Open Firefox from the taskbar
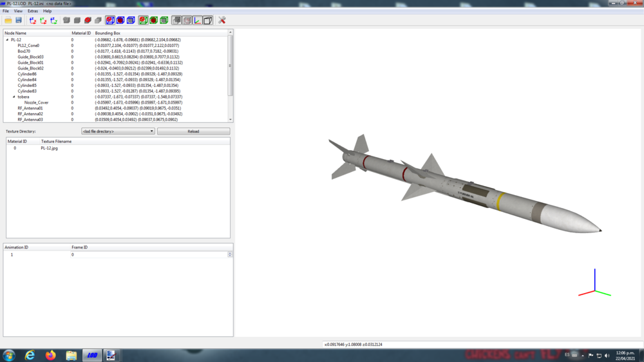The width and height of the screenshot is (644, 362). click(50, 356)
